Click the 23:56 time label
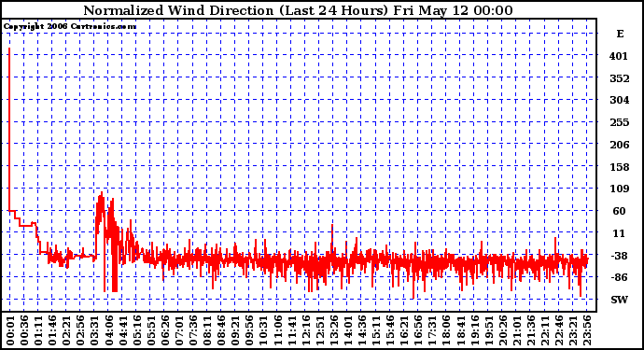This screenshot has width=644, height=350. (x=587, y=330)
